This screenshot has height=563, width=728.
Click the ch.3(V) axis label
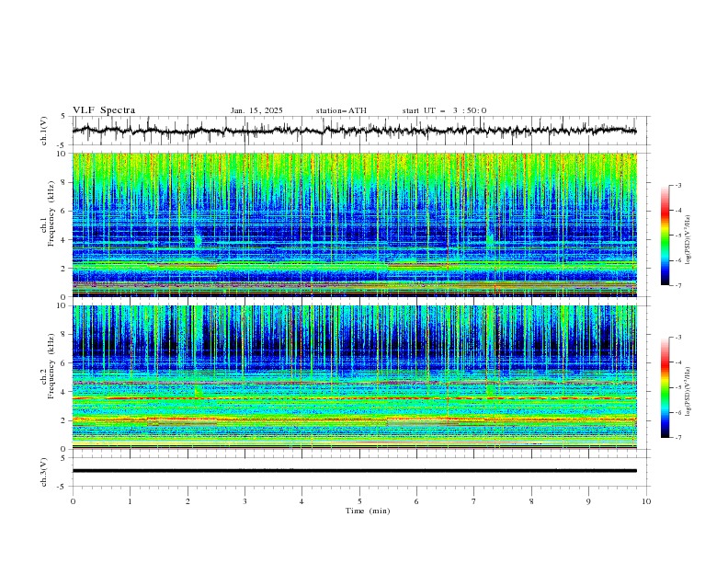tap(44, 472)
